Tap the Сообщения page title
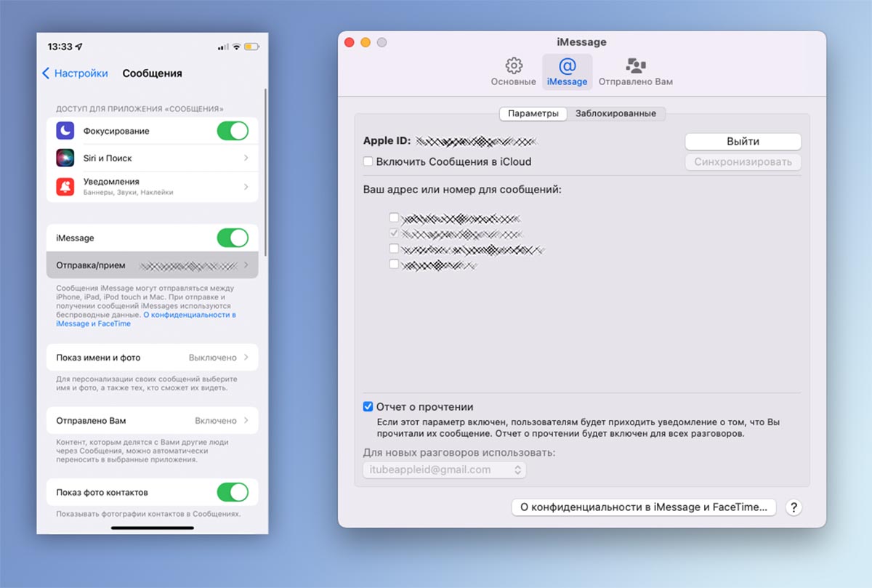This screenshot has height=588, width=872. pyautogui.click(x=153, y=73)
